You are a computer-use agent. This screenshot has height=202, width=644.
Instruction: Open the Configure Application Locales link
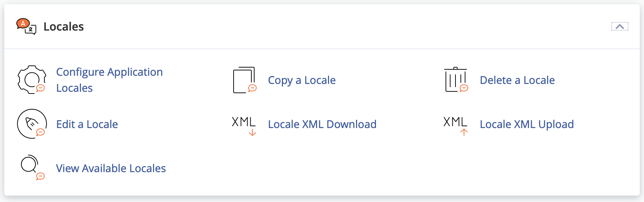pos(109,80)
